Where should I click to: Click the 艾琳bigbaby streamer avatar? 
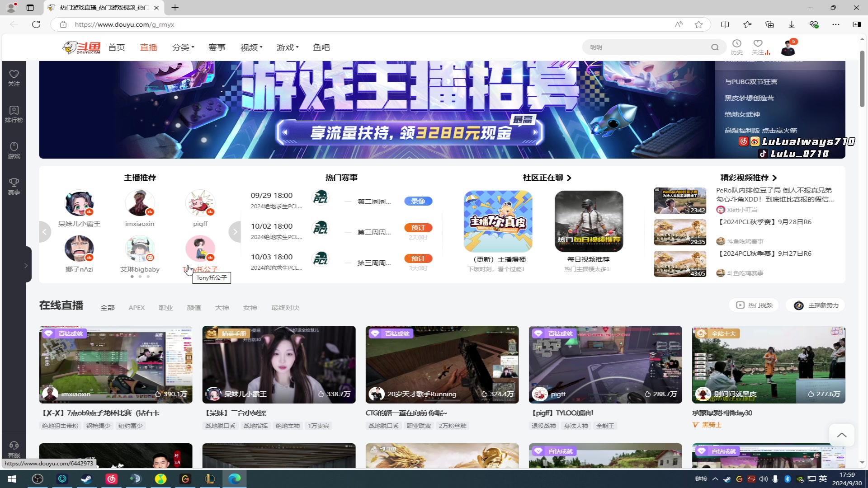click(140, 249)
